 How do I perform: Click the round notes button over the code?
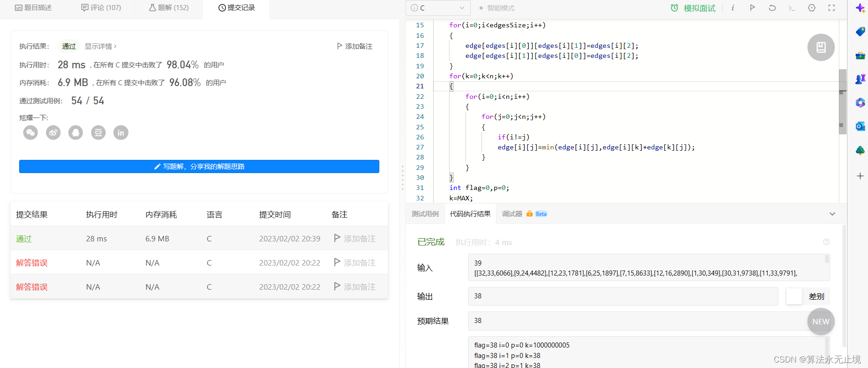click(x=821, y=47)
